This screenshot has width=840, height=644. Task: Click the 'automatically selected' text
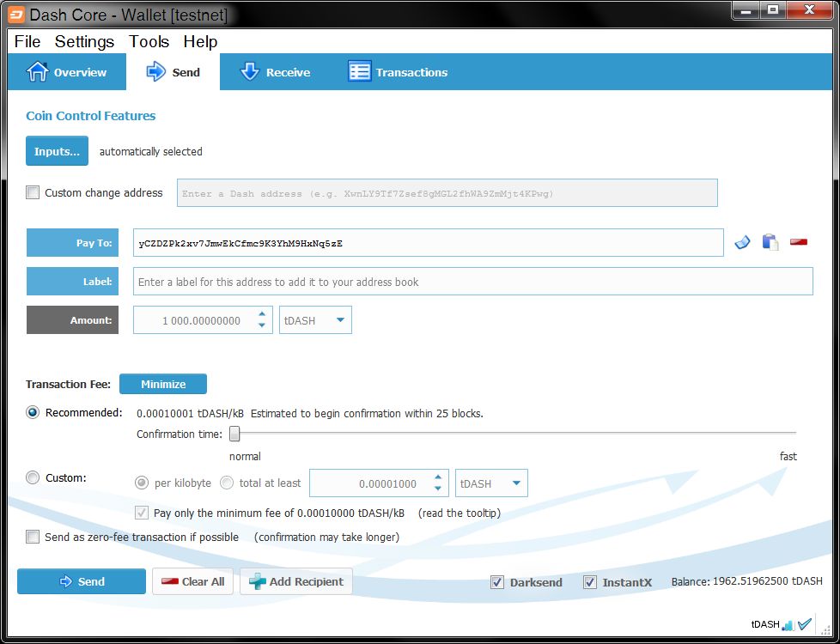coord(151,152)
